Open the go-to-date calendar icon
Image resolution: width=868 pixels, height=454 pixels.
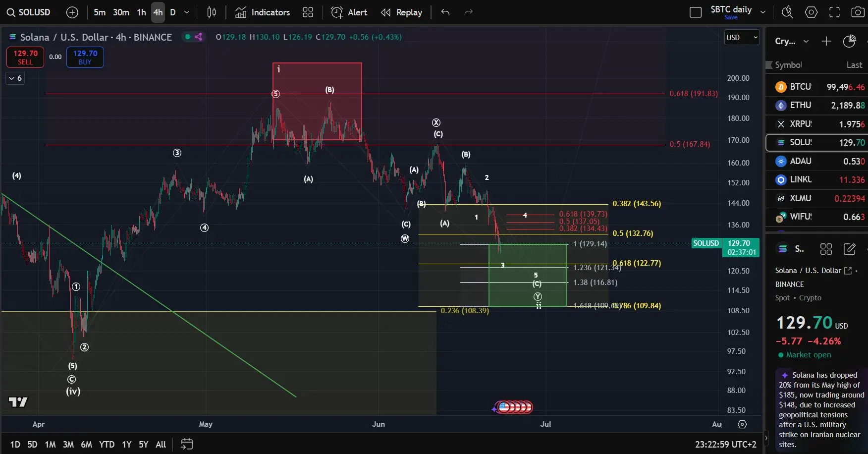coord(187,445)
